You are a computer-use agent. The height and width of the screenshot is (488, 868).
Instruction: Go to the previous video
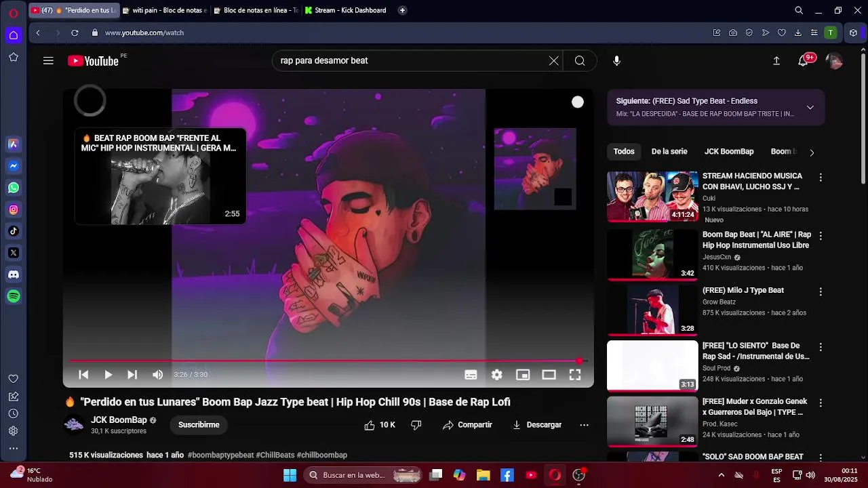(x=83, y=375)
